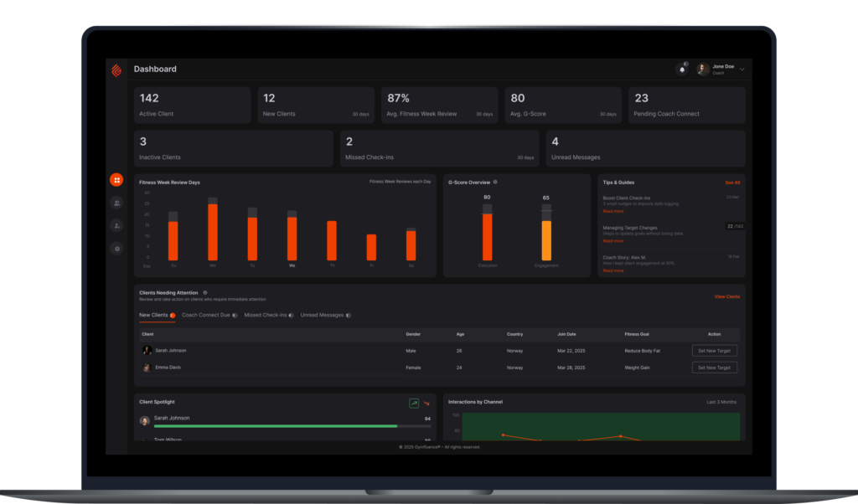Viewport: 858px width, 504px height.
Task: Open the Clients group icon in sidebar
Action: coord(116,203)
